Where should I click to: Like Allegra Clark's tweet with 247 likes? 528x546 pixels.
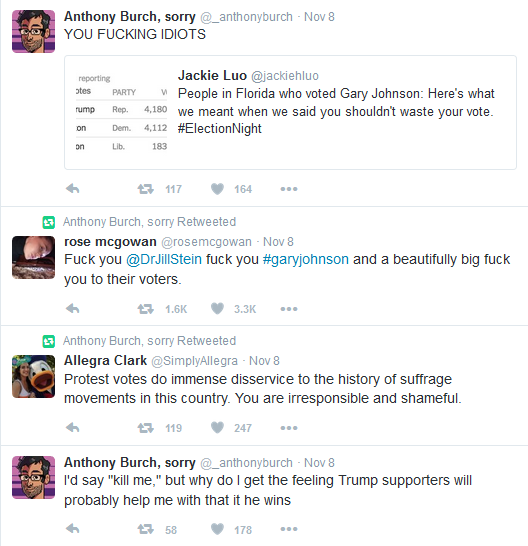217,428
